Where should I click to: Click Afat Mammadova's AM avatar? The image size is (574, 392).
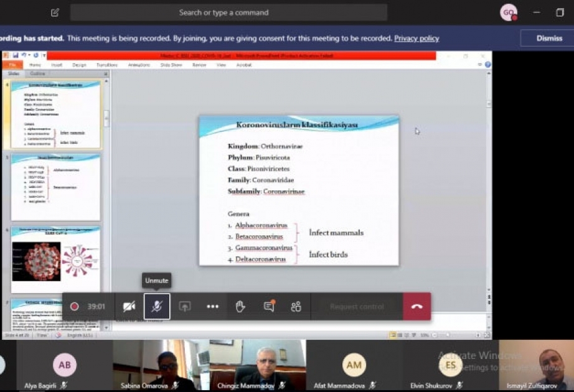(x=354, y=365)
